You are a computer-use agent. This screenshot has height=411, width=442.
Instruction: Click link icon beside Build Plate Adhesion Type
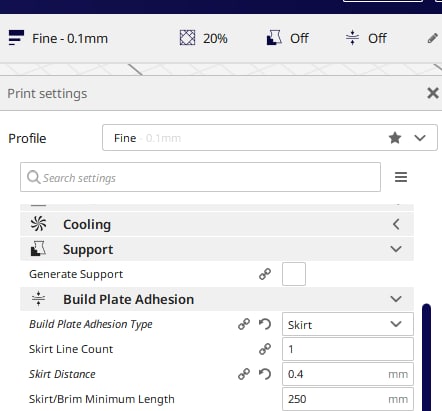[244, 324]
